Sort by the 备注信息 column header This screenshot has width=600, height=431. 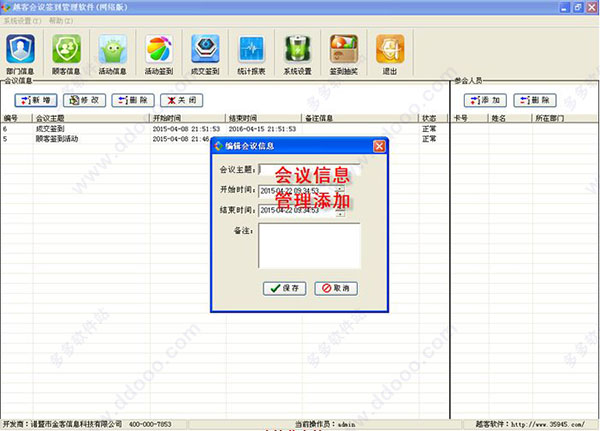click(360, 118)
